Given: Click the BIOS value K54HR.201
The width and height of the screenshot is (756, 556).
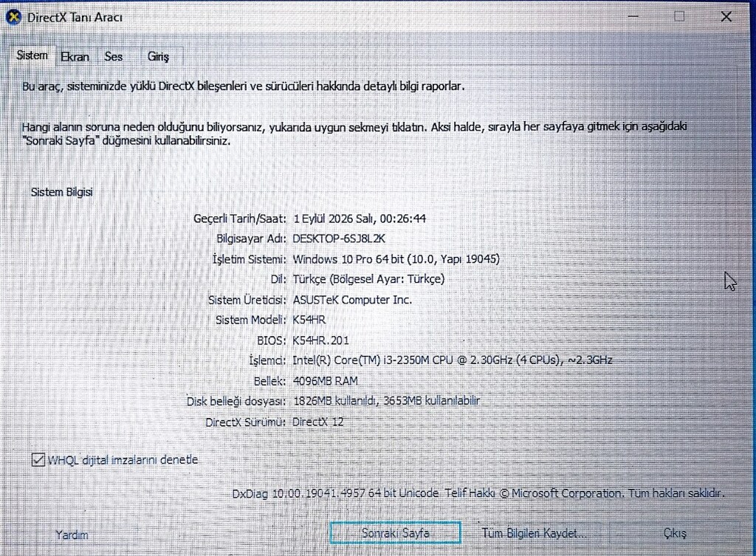Looking at the screenshot, I should click(x=320, y=340).
